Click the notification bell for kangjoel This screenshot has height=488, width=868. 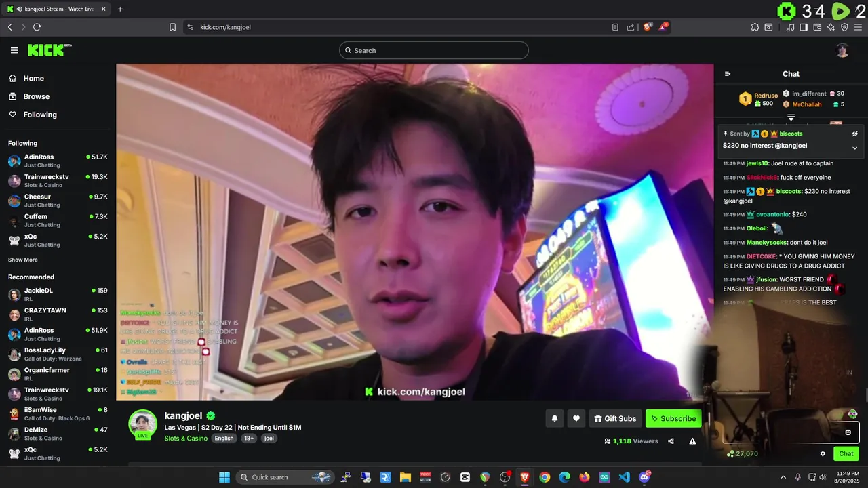(x=554, y=419)
